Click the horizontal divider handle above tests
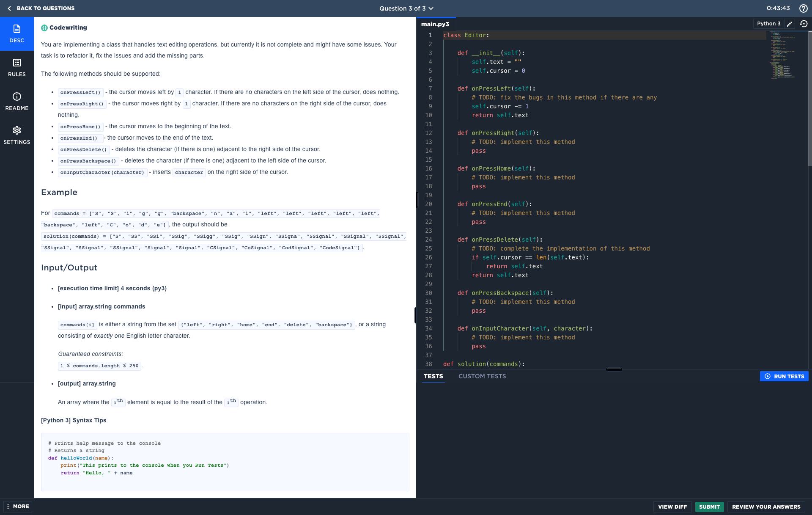 point(614,369)
